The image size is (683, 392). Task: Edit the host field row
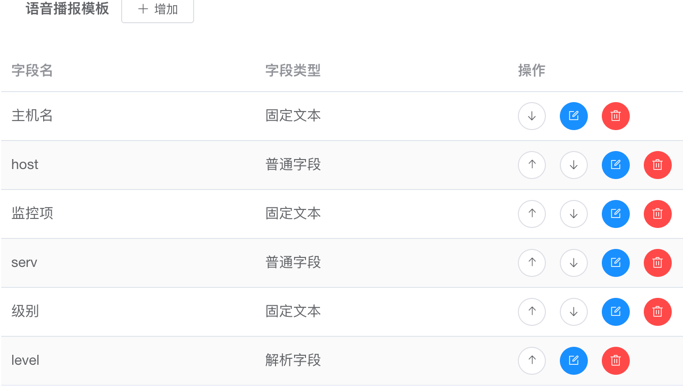point(615,165)
